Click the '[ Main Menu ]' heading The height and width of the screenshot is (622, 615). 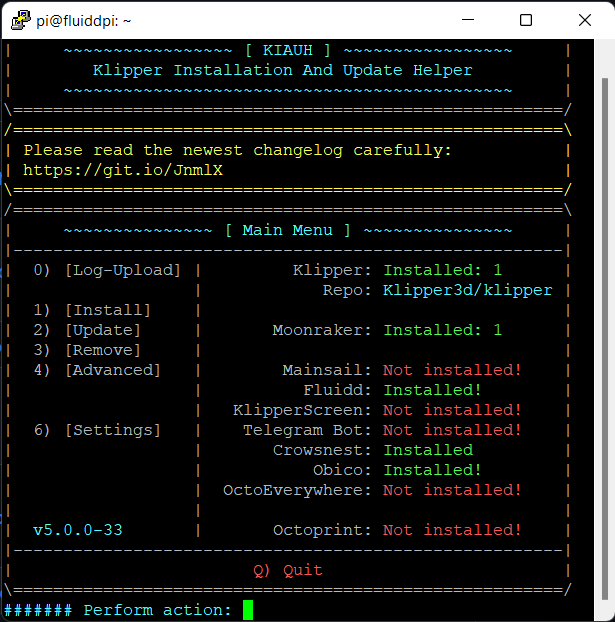(x=288, y=230)
